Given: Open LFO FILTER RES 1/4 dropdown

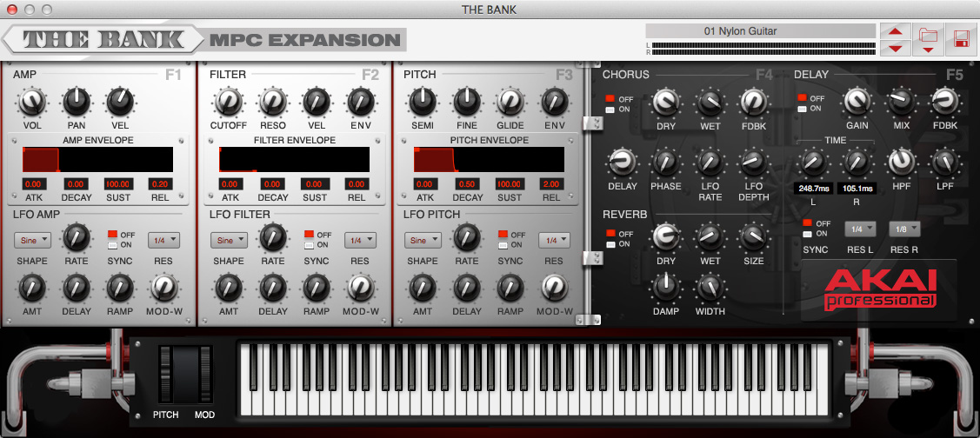Looking at the screenshot, I should [x=360, y=240].
